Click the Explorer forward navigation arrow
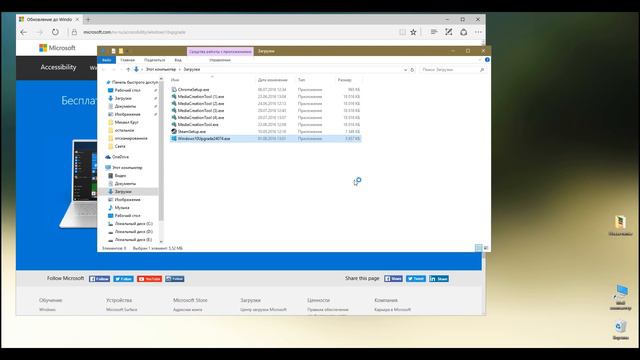This screenshot has height=360, width=640. point(113,70)
